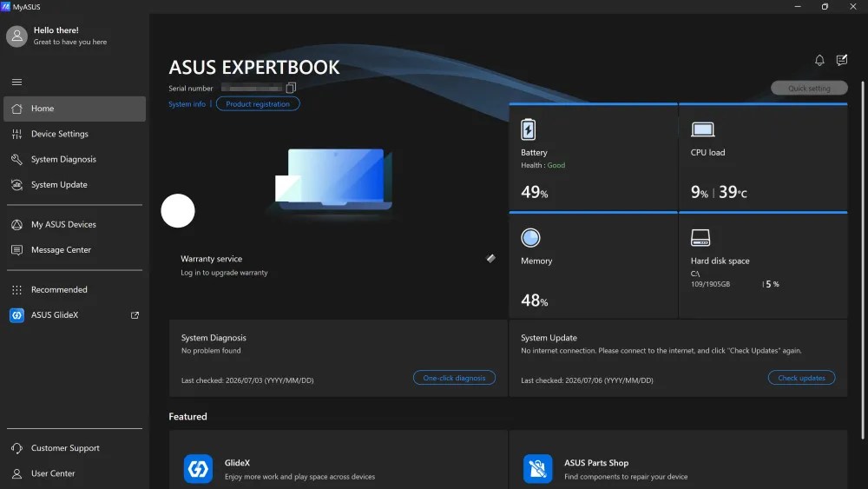Run One-click diagnosis
Image resolution: width=868 pixels, height=489 pixels.
(x=454, y=378)
